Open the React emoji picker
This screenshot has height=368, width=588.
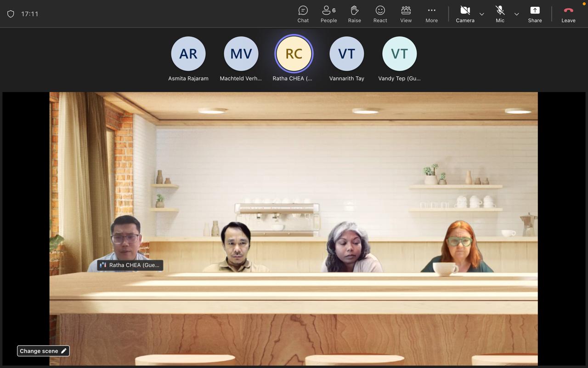[380, 14]
